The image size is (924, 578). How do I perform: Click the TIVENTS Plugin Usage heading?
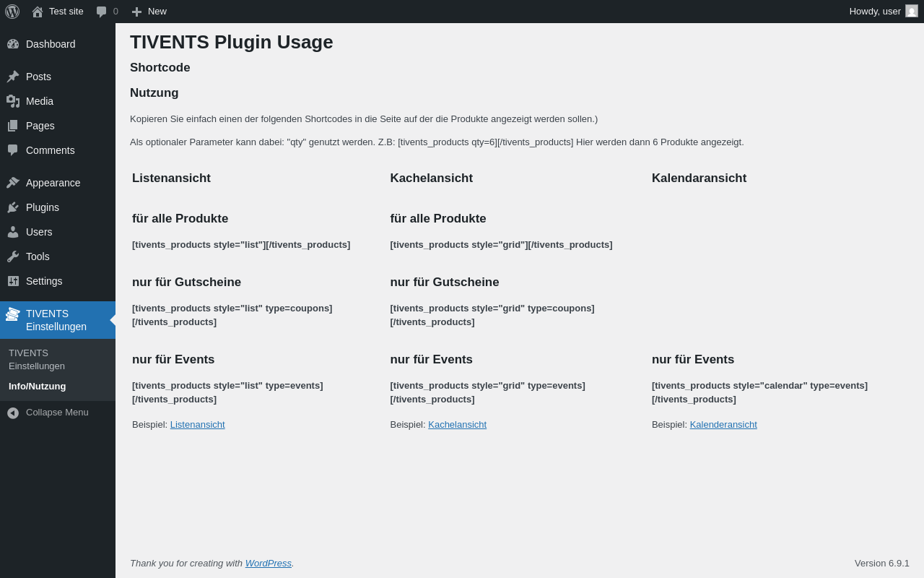(x=232, y=42)
